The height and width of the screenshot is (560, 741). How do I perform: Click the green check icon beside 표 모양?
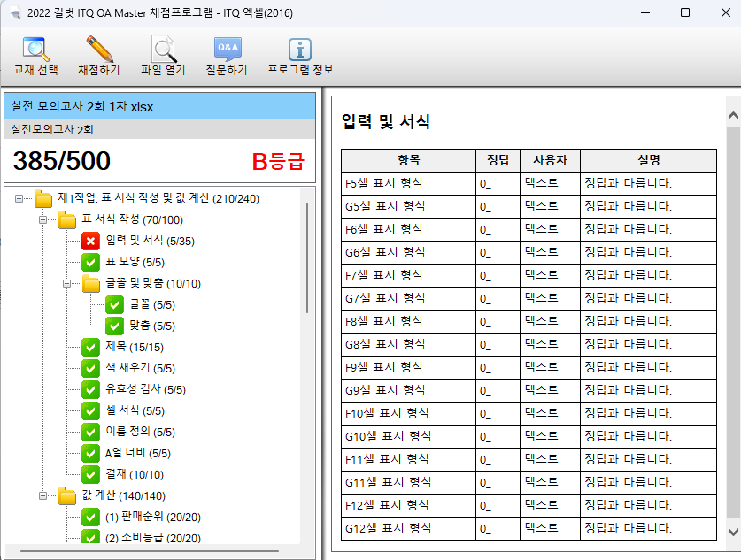90,263
